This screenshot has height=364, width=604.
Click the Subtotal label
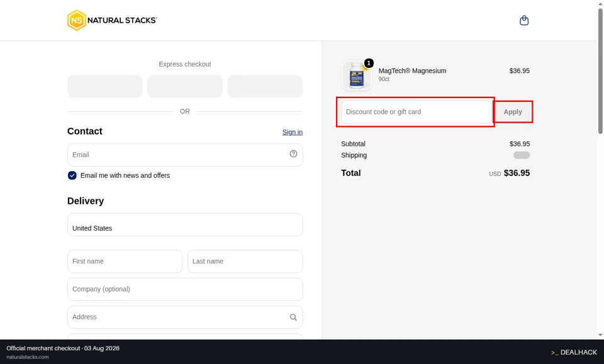[x=353, y=144]
